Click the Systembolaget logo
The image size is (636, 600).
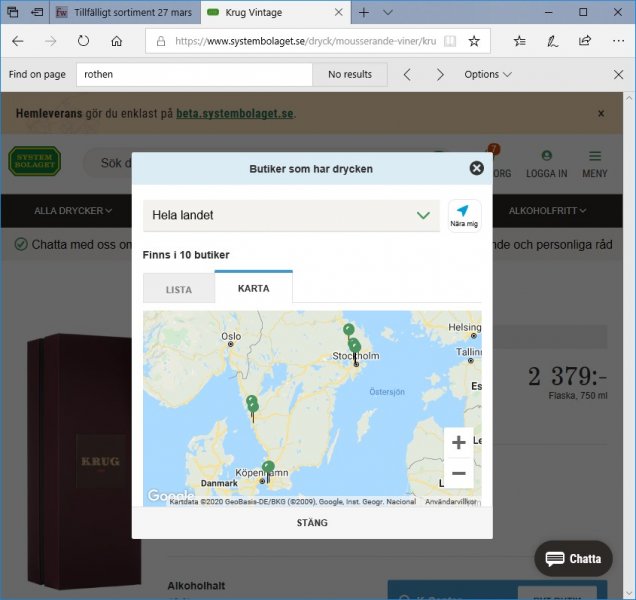click(35, 161)
